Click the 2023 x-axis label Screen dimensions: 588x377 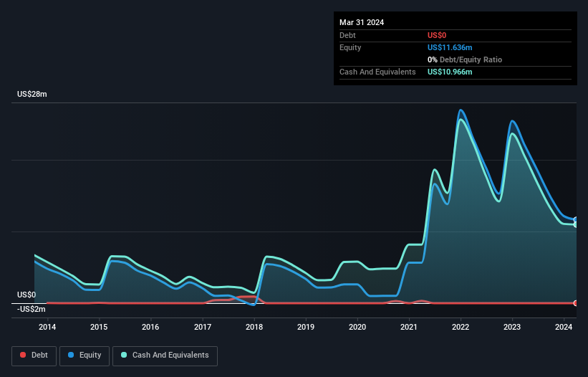pyautogui.click(x=512, y=327)
